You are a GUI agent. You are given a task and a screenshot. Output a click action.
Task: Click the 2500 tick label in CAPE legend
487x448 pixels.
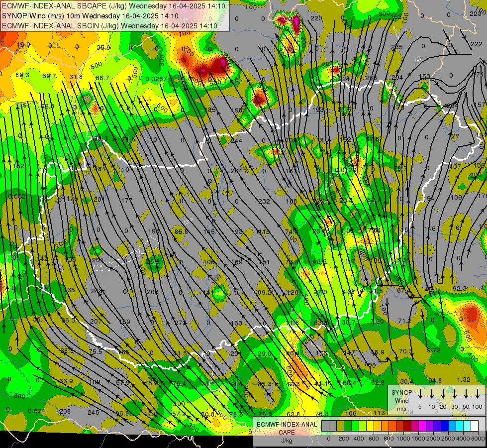448,439
